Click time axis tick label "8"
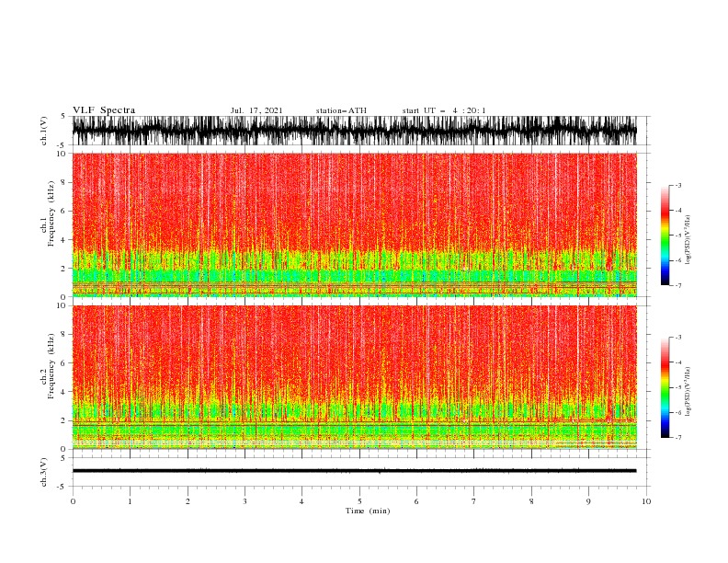 [531, 501]
